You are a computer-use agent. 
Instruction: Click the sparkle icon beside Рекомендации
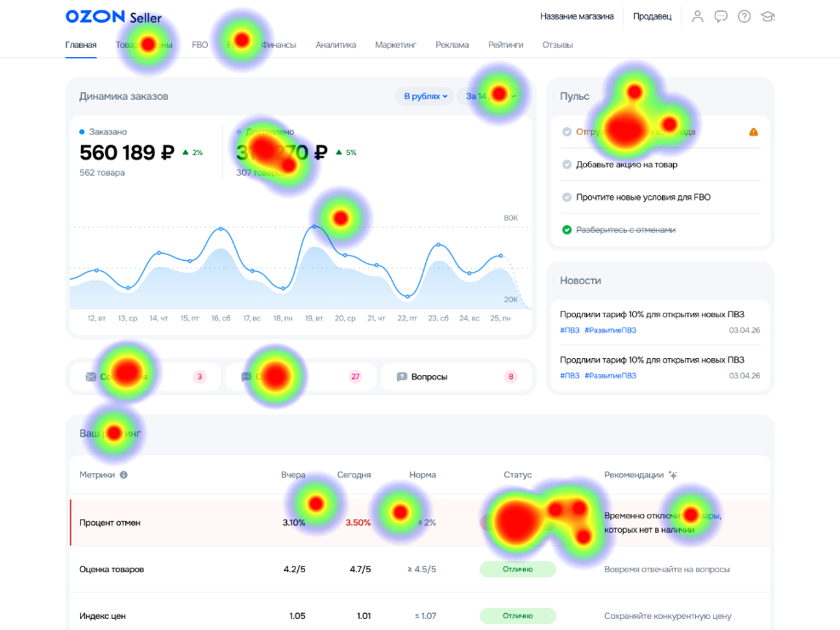point(673,475)
